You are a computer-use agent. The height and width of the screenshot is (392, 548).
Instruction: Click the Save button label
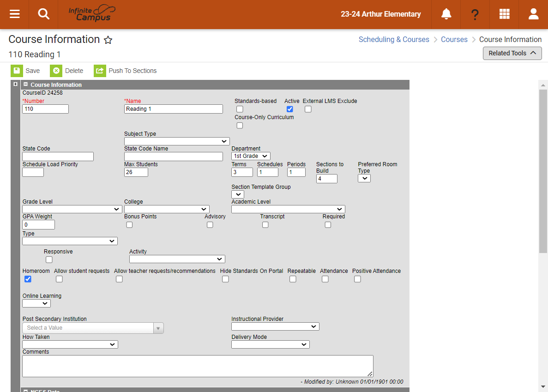(32, 71)
